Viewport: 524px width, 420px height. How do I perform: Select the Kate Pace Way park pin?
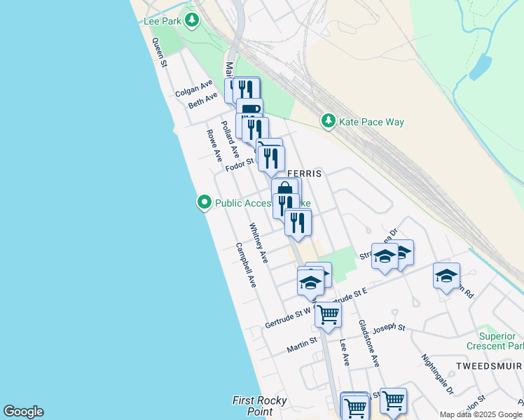(329, 120)
